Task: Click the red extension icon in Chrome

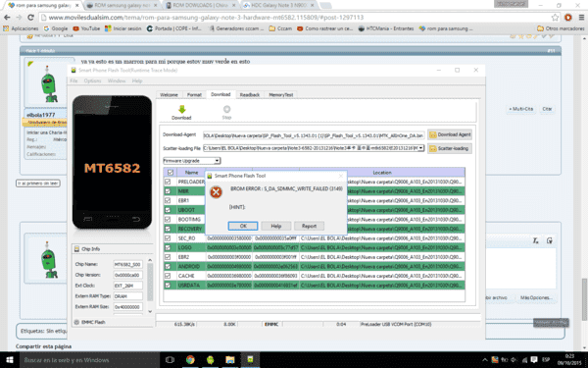Action: (x=568, y=18)
